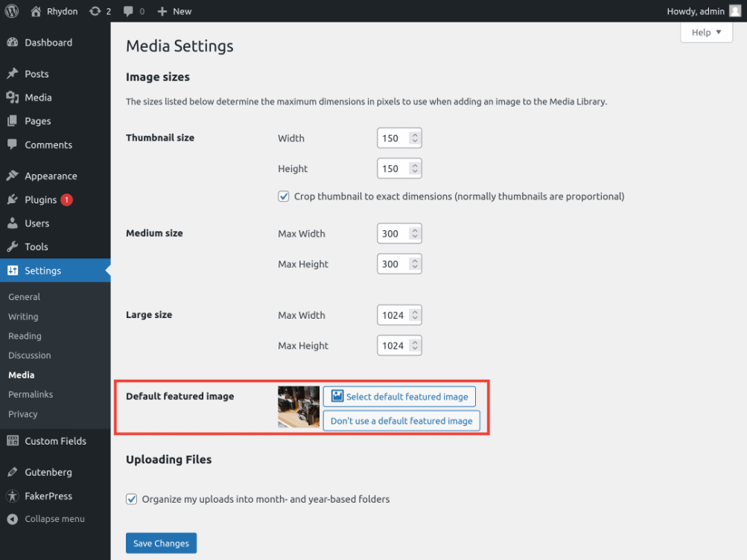
Task: Open the New content dropdown
Action: coord(174,11)
